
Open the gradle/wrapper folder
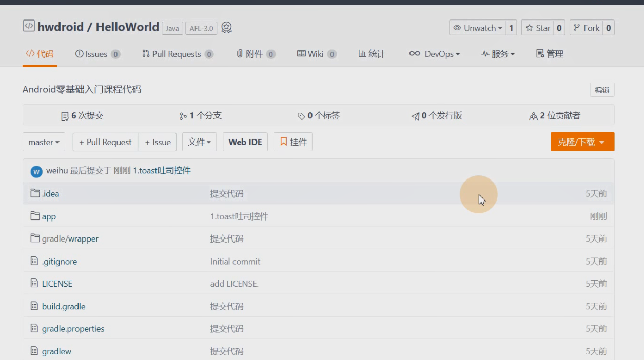(70, 238)
